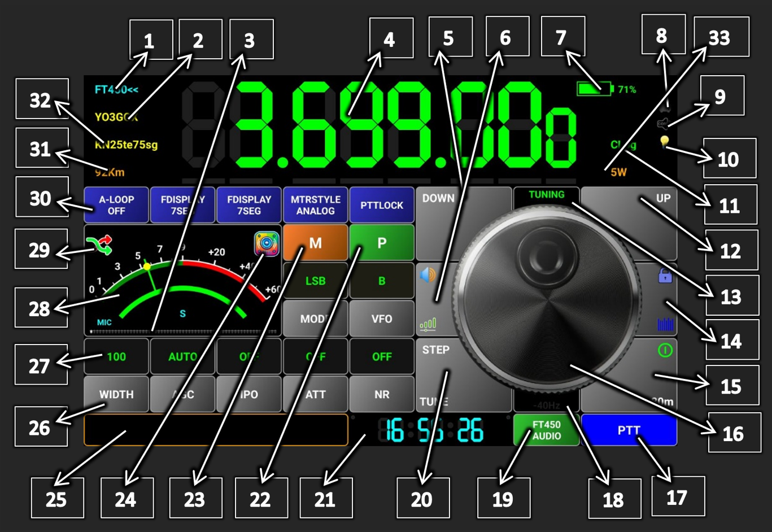Toggle the A-LOOP OFF button
The height and width of the screenshot is (532, 772).
[x=116, y=205]
